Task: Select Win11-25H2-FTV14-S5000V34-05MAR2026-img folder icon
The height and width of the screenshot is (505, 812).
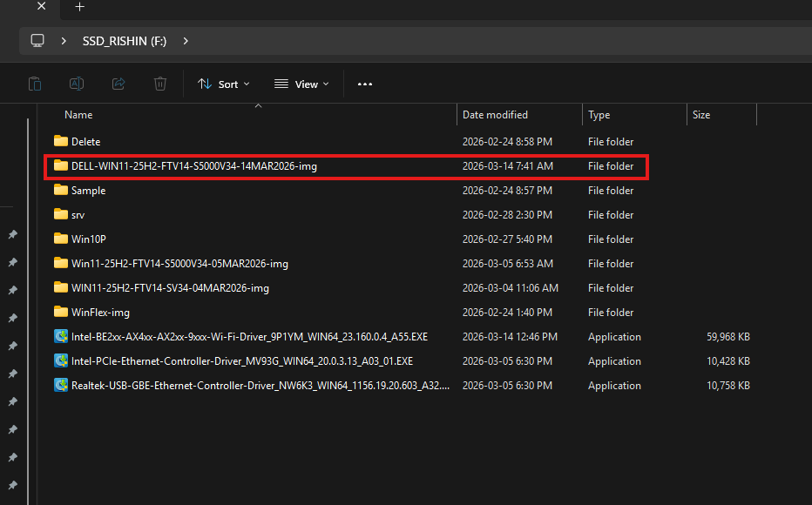Action: point(61,262)
